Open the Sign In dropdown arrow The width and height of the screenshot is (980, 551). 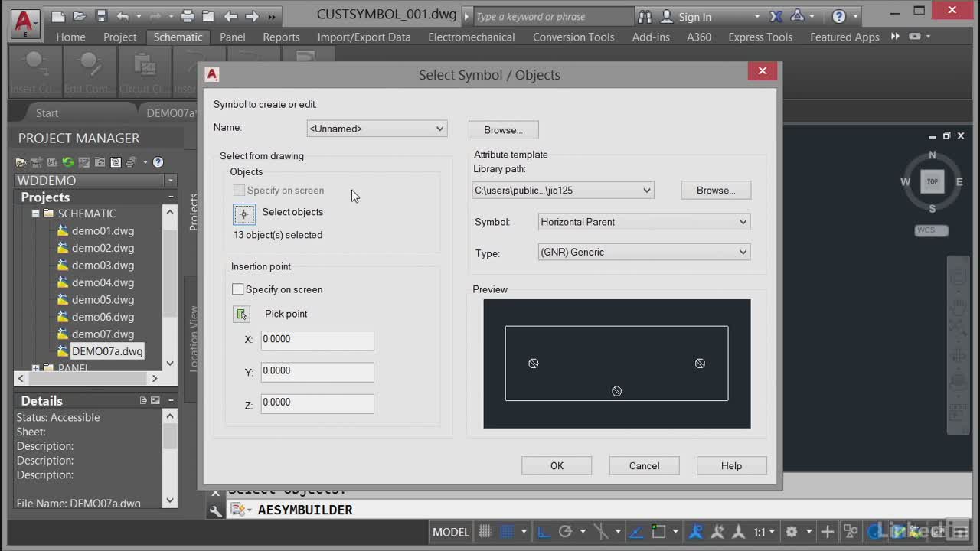[757, 17]
